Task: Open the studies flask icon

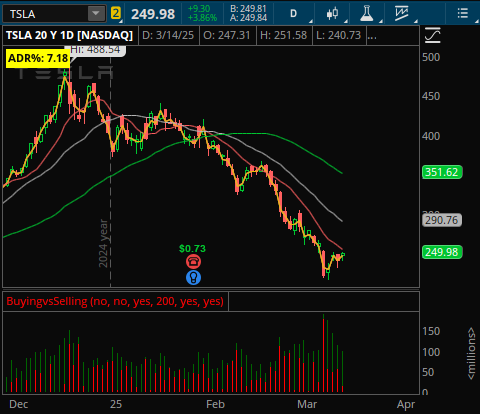Action: tap(367, 14)
